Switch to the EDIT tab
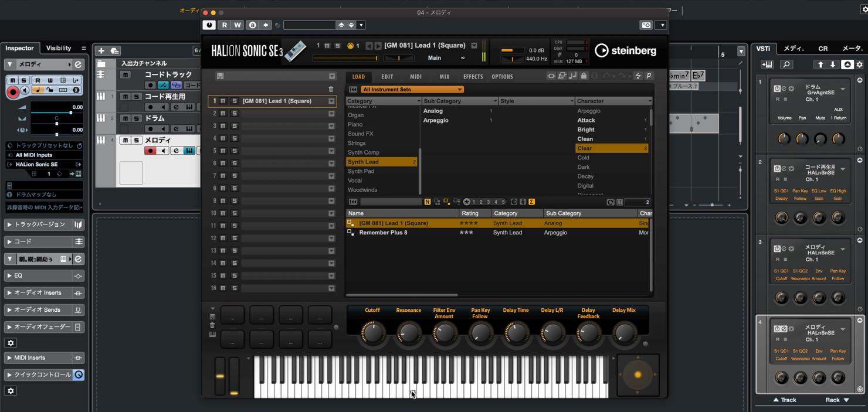The image size is (868, 412). pos(387,77)
